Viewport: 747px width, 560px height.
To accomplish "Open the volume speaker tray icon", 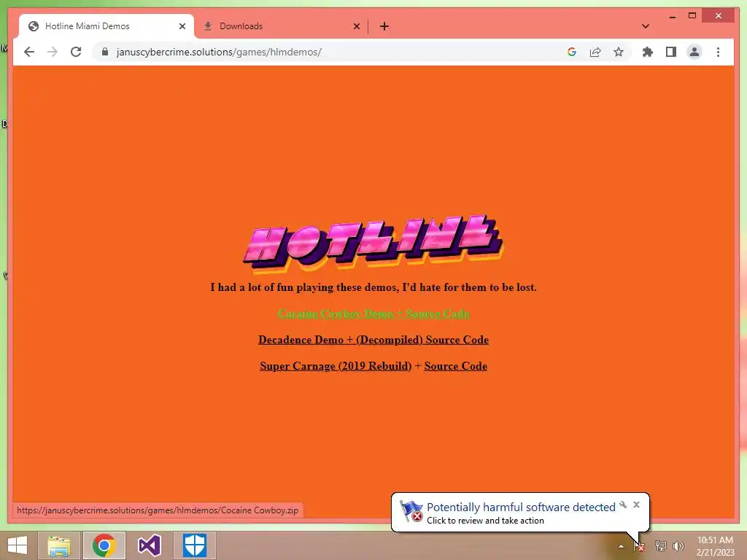I will [x=678, y=546].
